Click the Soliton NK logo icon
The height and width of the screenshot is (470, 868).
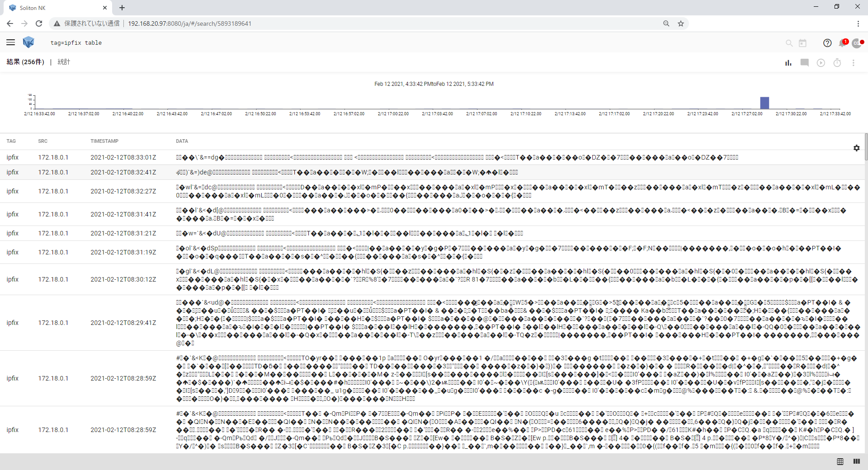pyautogui.click(x=28, y=42)
